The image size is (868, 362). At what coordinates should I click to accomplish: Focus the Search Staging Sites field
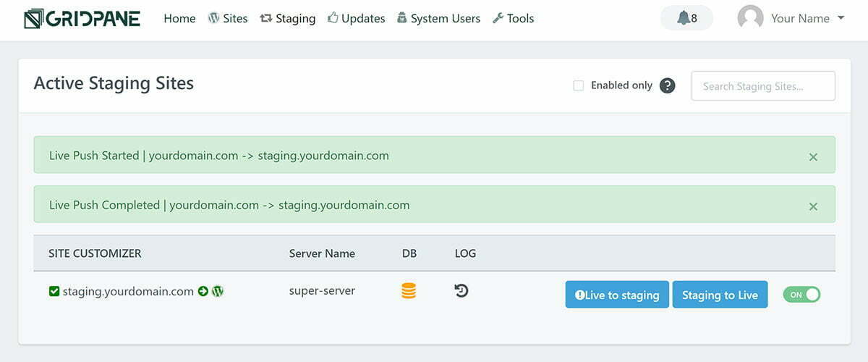click(x=763, y=85)
